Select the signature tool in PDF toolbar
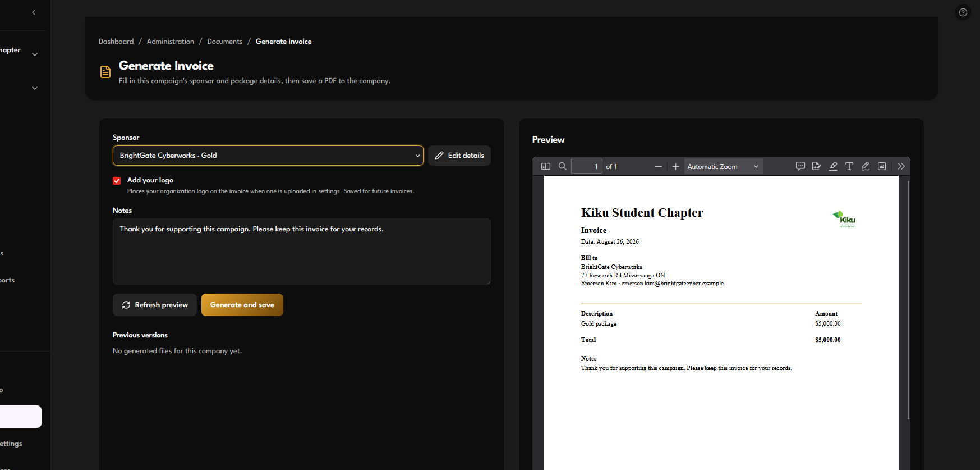Image resolution: width=980 pixels, height=470 pixels. 817,166
